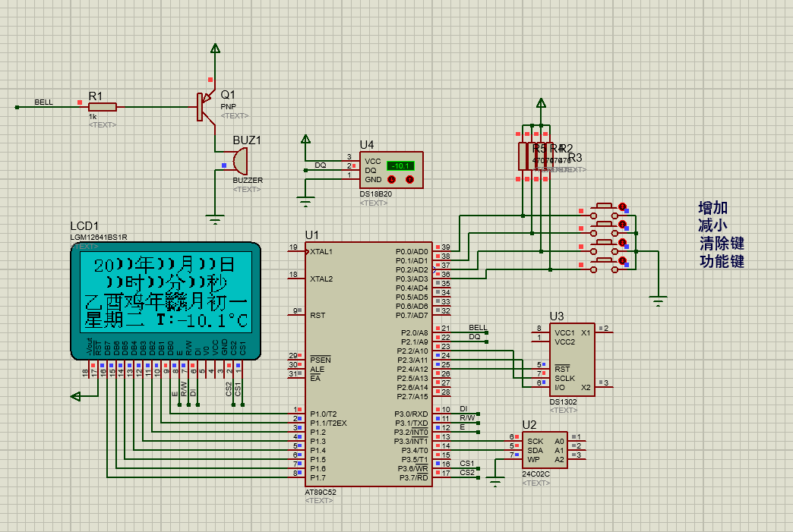The height and width of the screenshot is (532, 793).
Task: Click the 24C02C part label below U2
Action: tap(536, 474)
